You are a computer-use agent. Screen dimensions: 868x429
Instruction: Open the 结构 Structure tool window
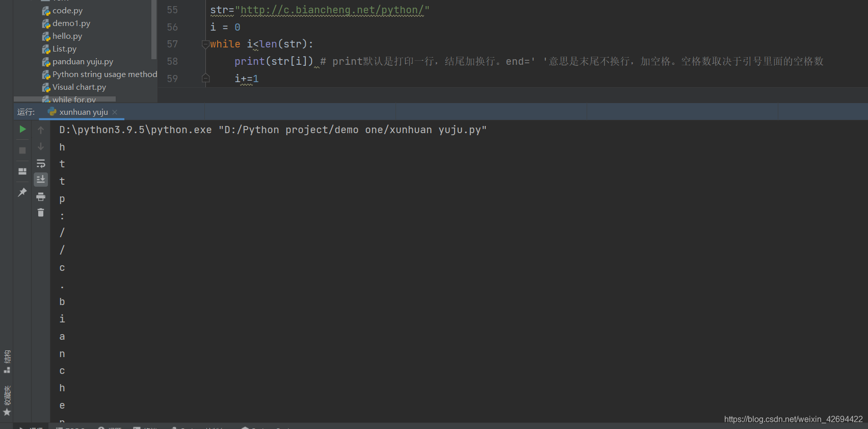[x=7, y=356]
